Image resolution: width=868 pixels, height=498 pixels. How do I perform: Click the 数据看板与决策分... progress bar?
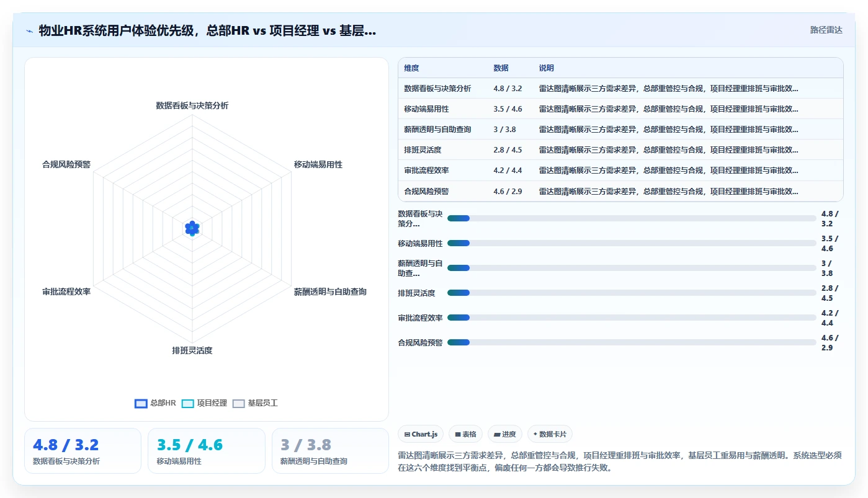632,218
